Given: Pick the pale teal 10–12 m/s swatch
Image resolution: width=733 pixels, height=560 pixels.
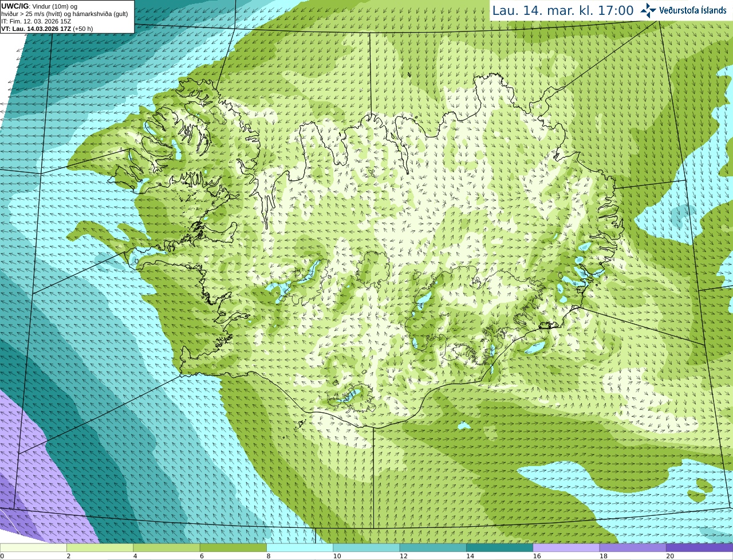Looking at the screenshot, I should coord(366,548).
